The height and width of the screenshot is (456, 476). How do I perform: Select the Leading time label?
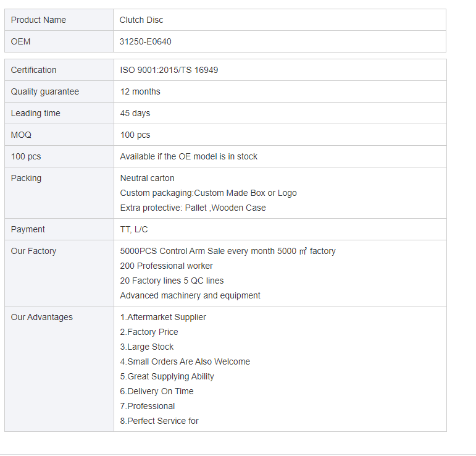[36, 113]
